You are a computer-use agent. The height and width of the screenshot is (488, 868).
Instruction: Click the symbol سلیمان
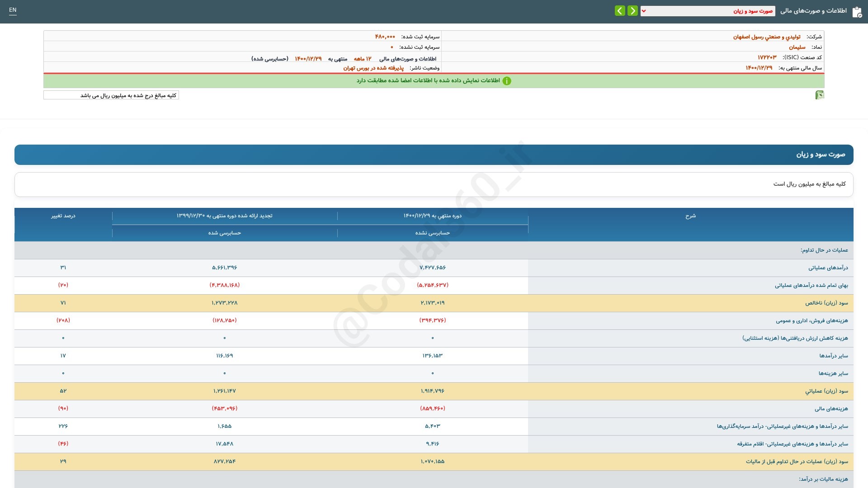pos(797,47)
